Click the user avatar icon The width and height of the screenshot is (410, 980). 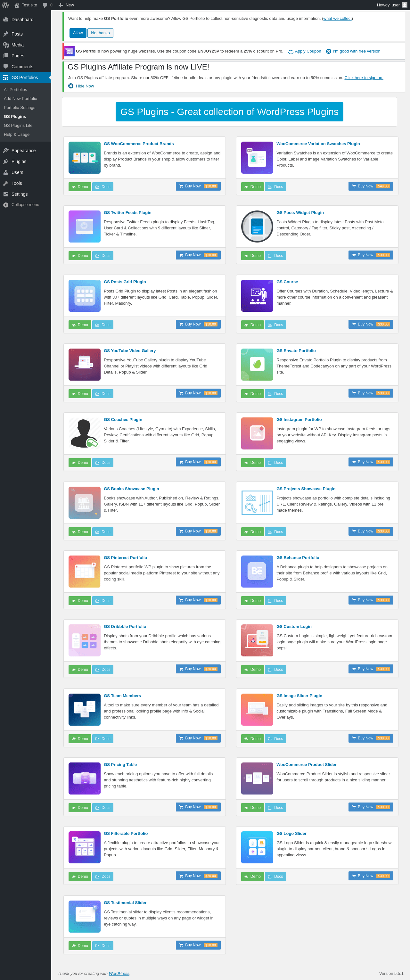point(404,5)
